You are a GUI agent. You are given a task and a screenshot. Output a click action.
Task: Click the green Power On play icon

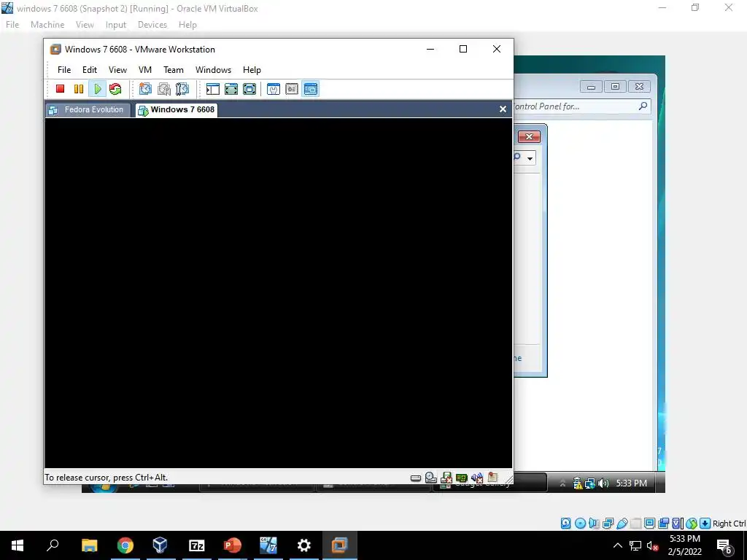click(97, 89)
